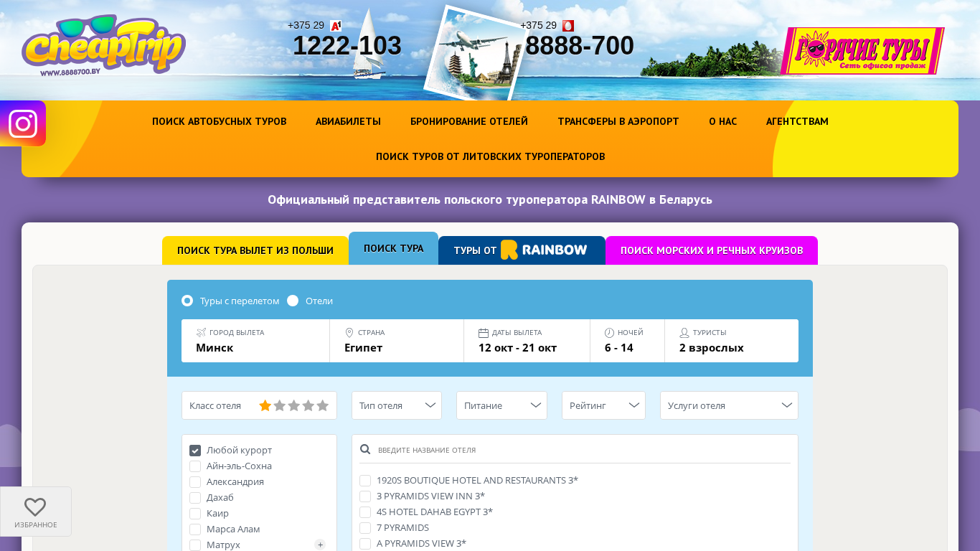Screen dimensions: 980x551
Task: Switch to the Поиск тура tab
Action: coord(393,248)
